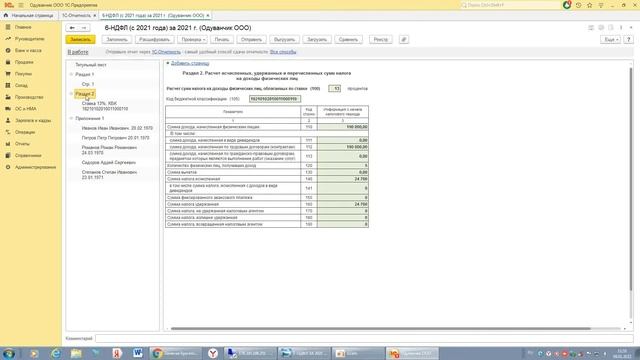640x360 pixels.
Task: Collapse the Раздел 1 tree node
Action: click(71, 74)
